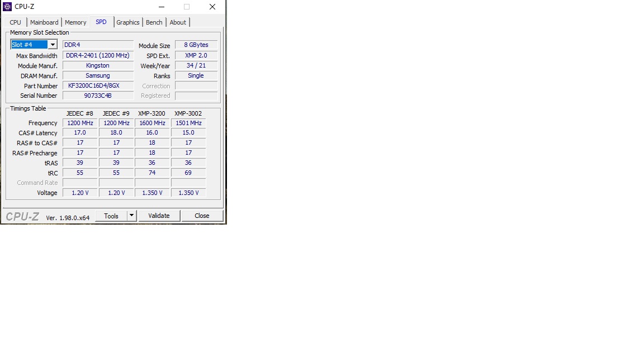Click the empty Correction field
The width and height of the screenshot is (644, 362).
(x=196, y=86)
